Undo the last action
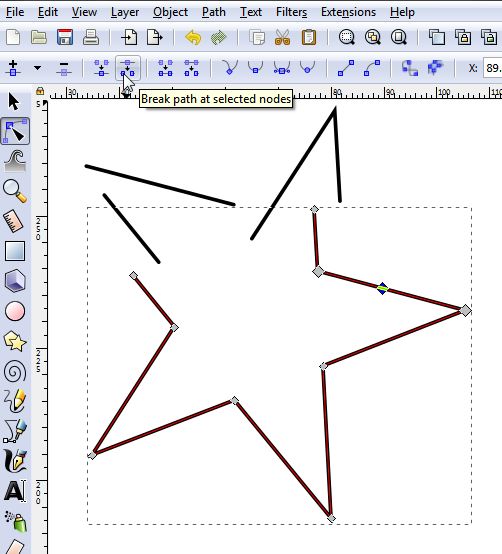 coord(193,37)
